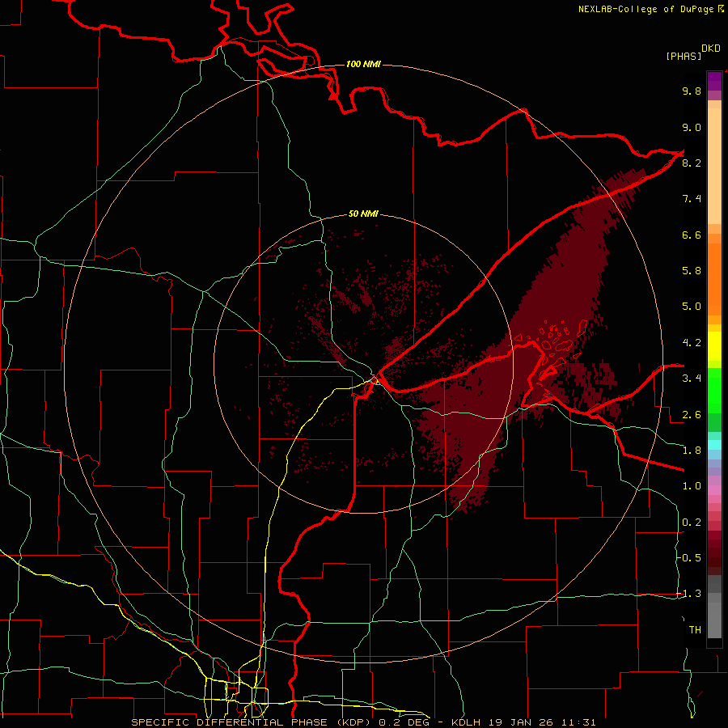Screen dimensions: 728x728
Task: Click the 7.4 scale value
Action: (x=692, y=199)
